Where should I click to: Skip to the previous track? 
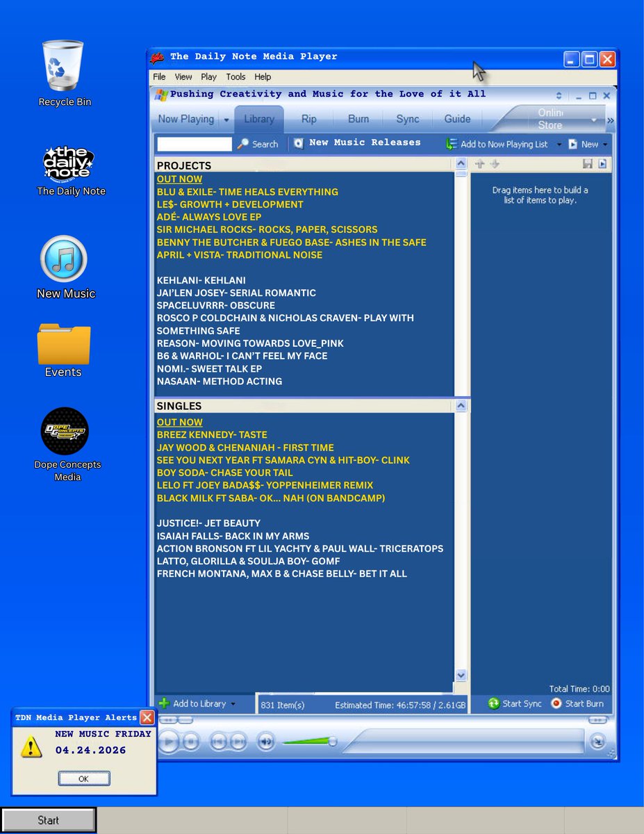point(218,742)
